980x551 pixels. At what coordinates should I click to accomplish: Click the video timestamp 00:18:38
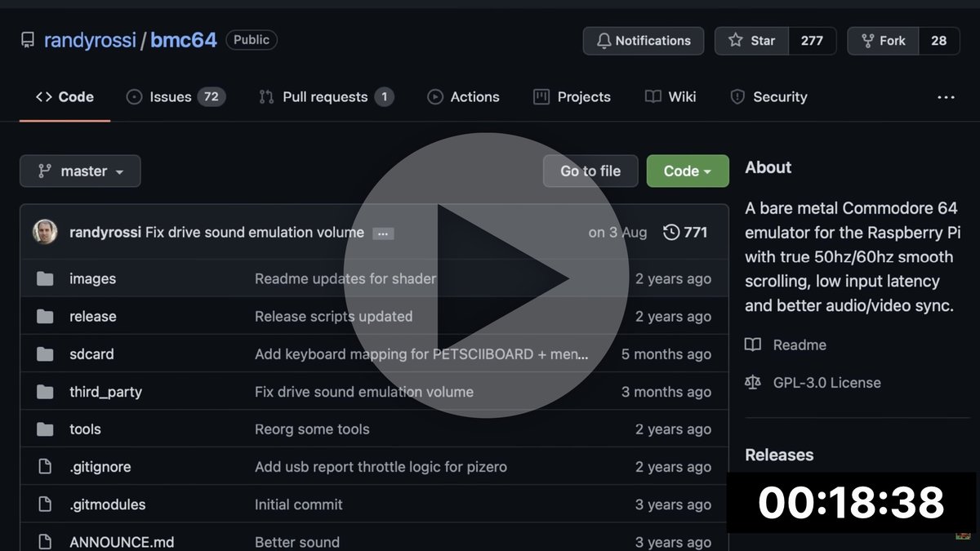point(851,502)
